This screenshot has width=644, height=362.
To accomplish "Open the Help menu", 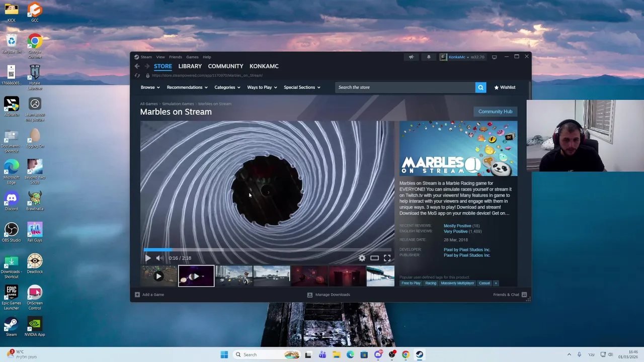I will [207, 57].
